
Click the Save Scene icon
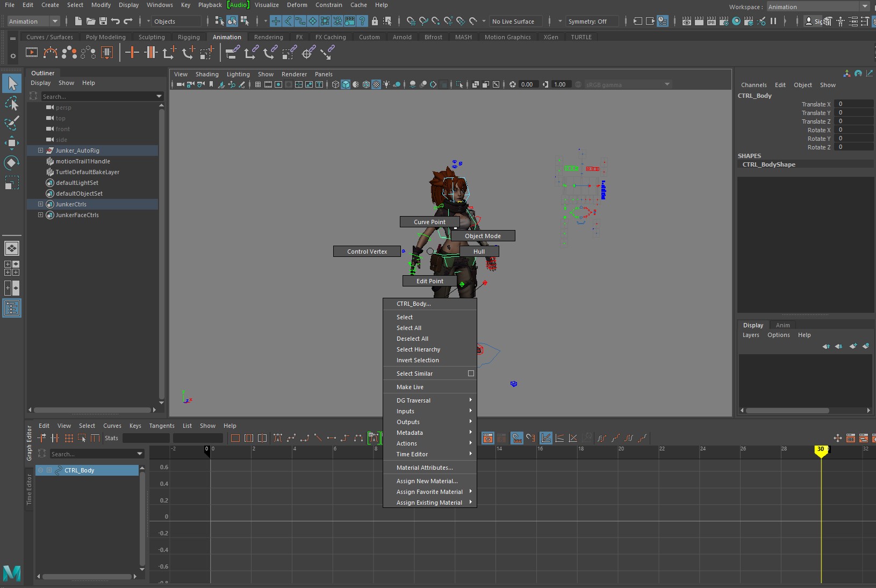(103, 21)
